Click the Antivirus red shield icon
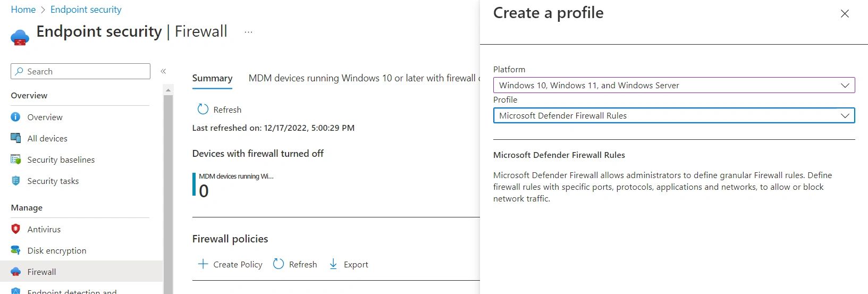868x294 pixels. pos(16,229)
